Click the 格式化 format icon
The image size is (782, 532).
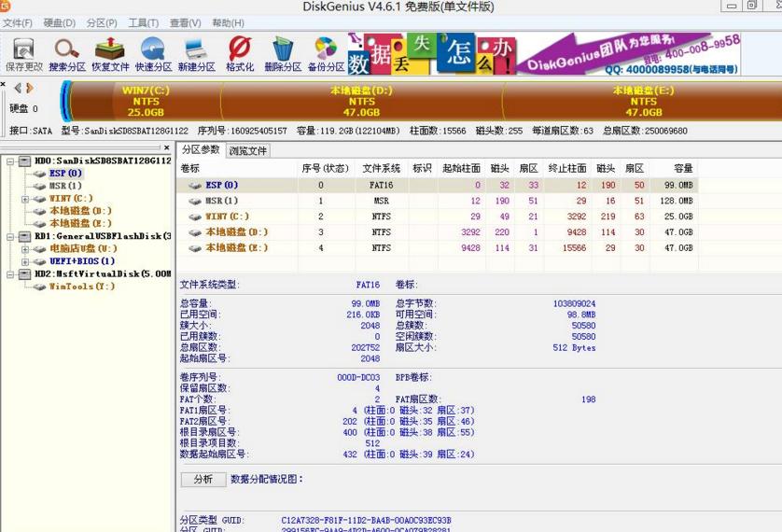(x=240, y=54)
